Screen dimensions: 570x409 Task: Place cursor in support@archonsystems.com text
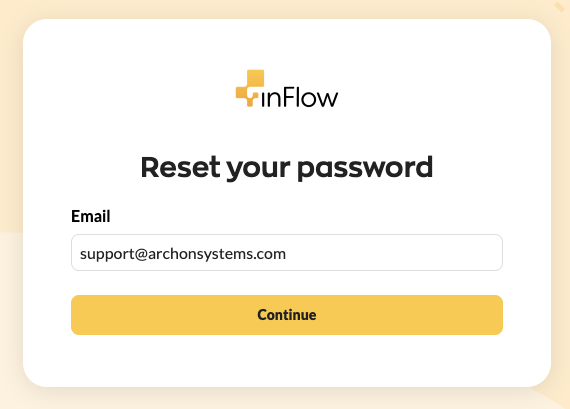pos(183,254)
